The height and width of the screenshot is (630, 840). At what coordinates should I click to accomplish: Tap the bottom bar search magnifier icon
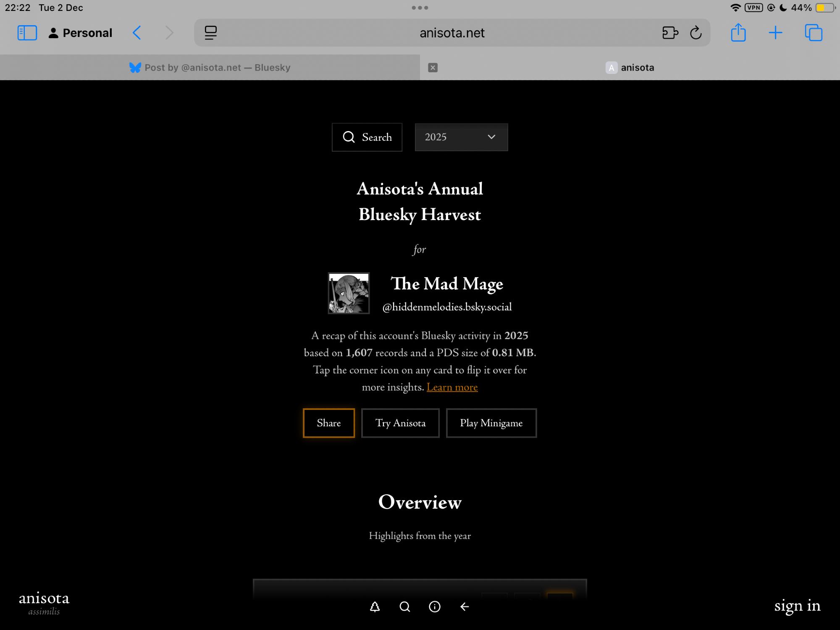click(x=404, y=606)
